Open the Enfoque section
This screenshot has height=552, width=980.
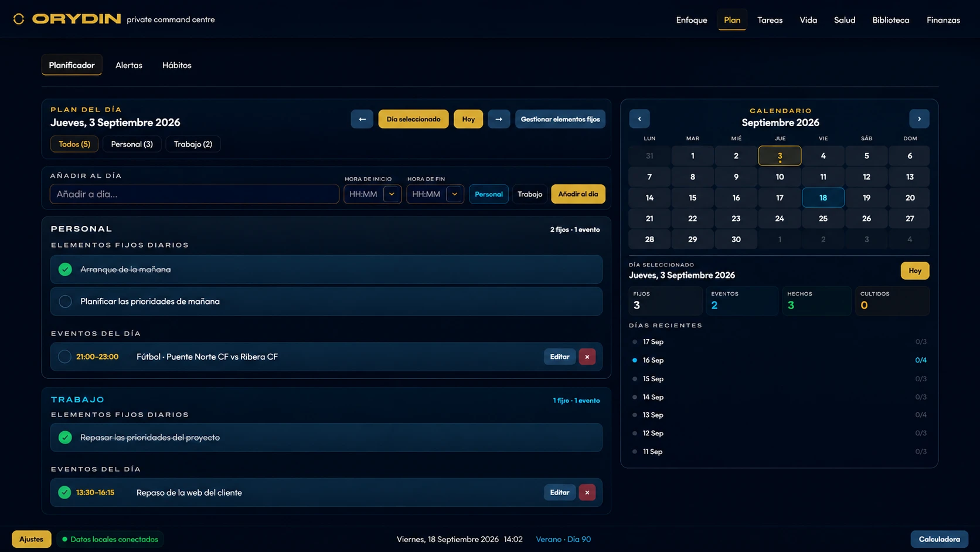tap(692, 20)
